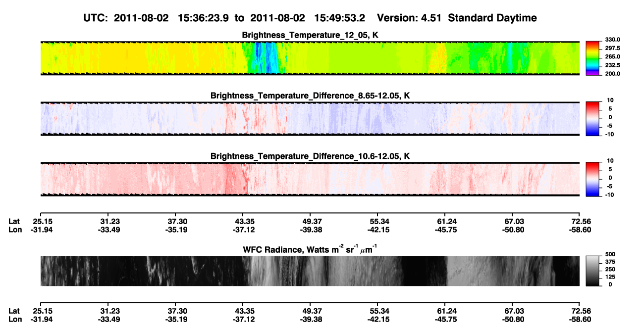Select the 10.6-12.05 difference image strip
This screenshot has height=330, width=644.
pyautogui.click(x=310, y=179)
